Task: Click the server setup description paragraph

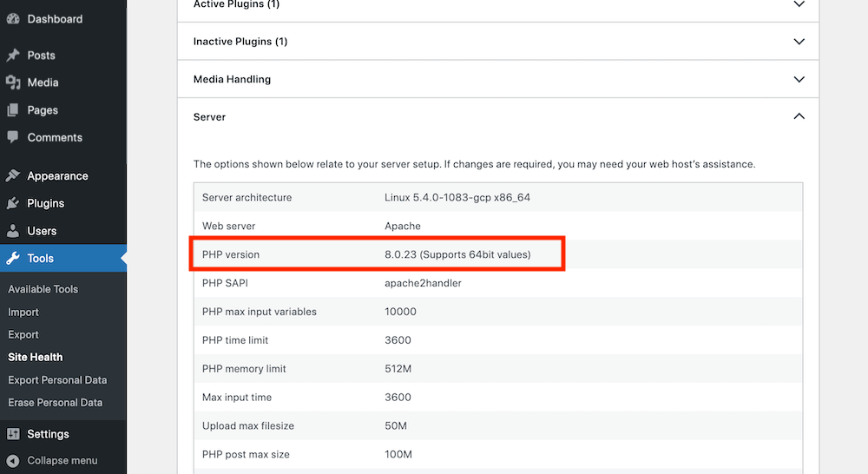Action: click(475, 164)
